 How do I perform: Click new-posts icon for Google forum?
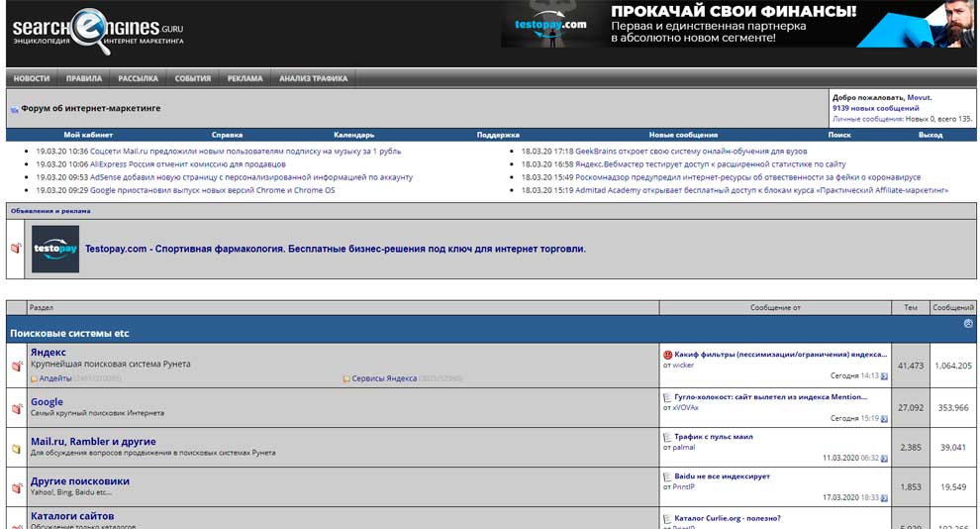coord(17,408)
